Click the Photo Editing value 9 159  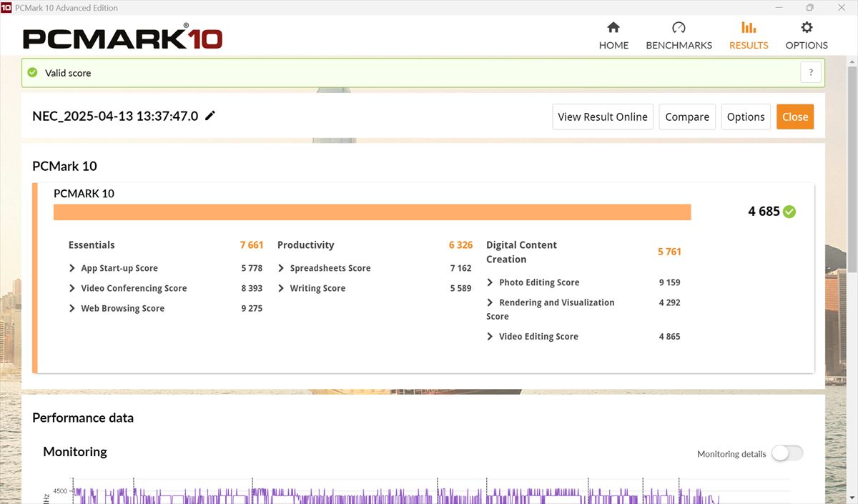tap(669, 282)
